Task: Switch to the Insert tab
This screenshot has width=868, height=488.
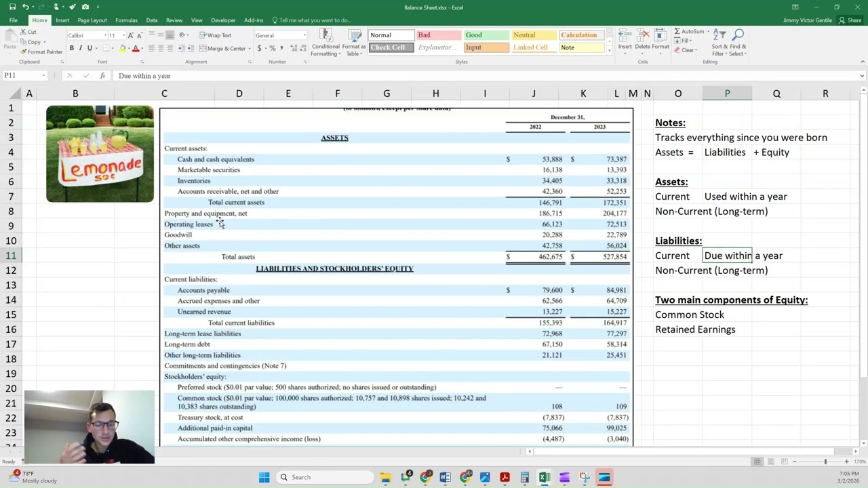Action: [62, 20]
